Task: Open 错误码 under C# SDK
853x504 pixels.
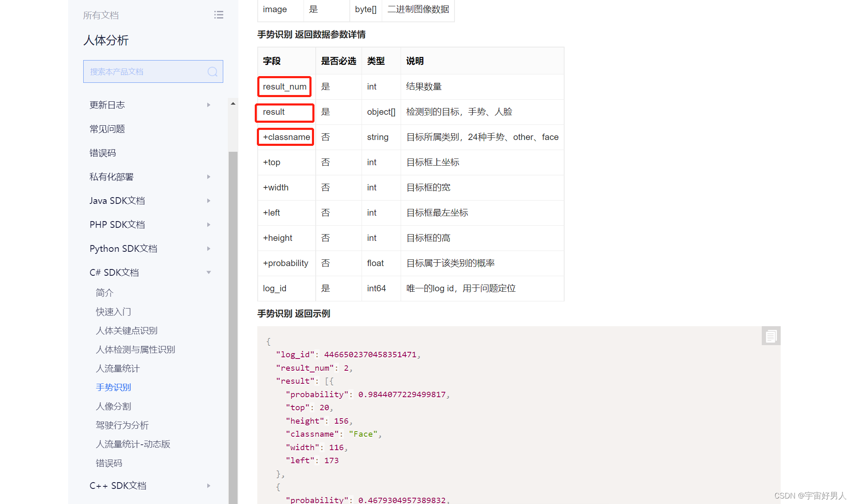Action: pos(109,463)
